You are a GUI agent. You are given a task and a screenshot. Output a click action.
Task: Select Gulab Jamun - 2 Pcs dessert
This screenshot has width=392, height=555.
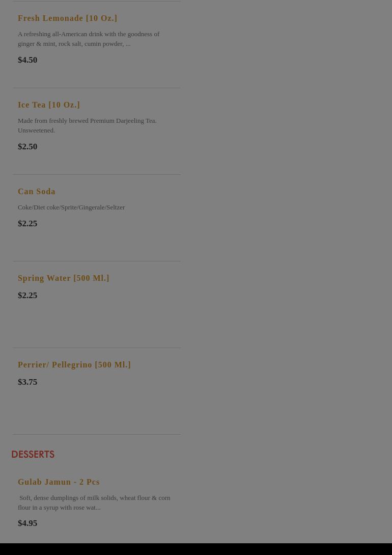tap(59, 482)
